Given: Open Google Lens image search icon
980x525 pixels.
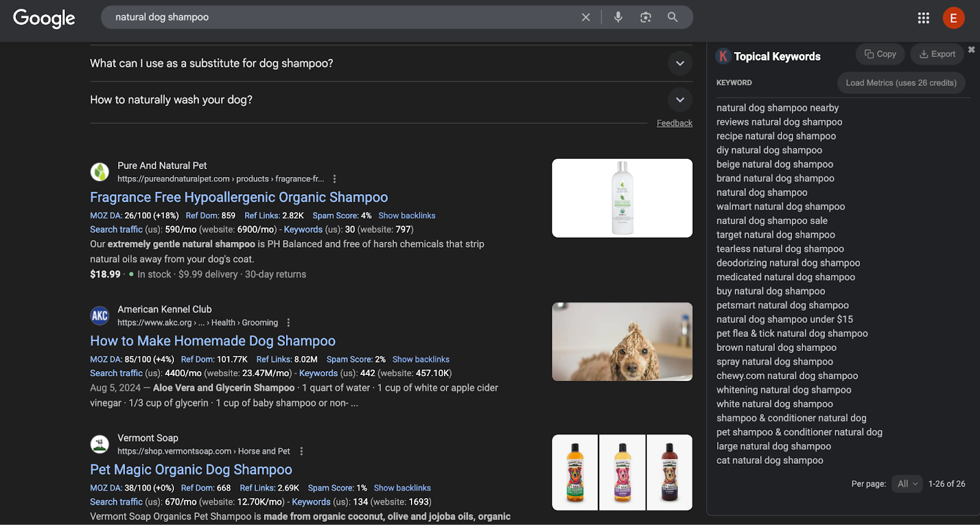Looking at the screenshot, I should point(646,17).
